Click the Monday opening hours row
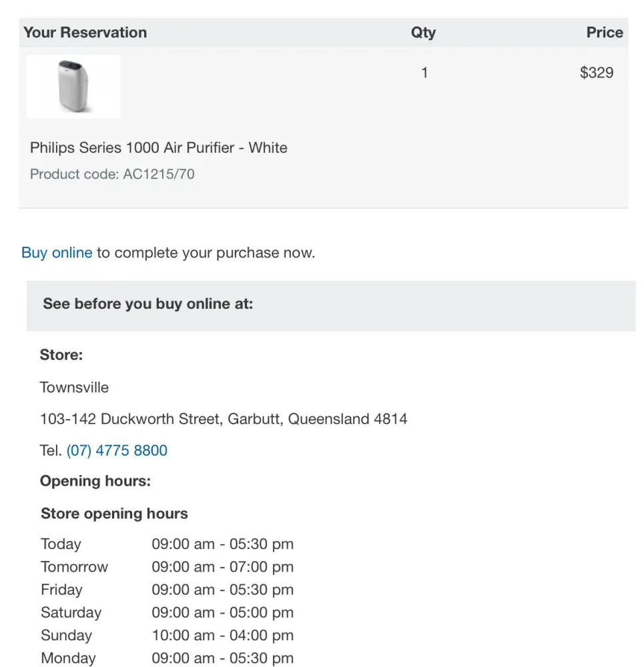The width and height of the screenshot is (644, 667). 167,658
